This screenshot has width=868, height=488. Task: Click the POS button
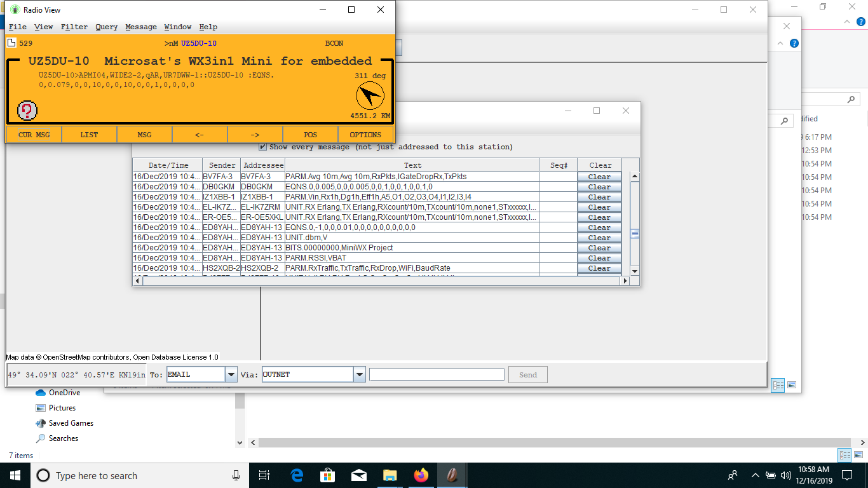[311, 135]
